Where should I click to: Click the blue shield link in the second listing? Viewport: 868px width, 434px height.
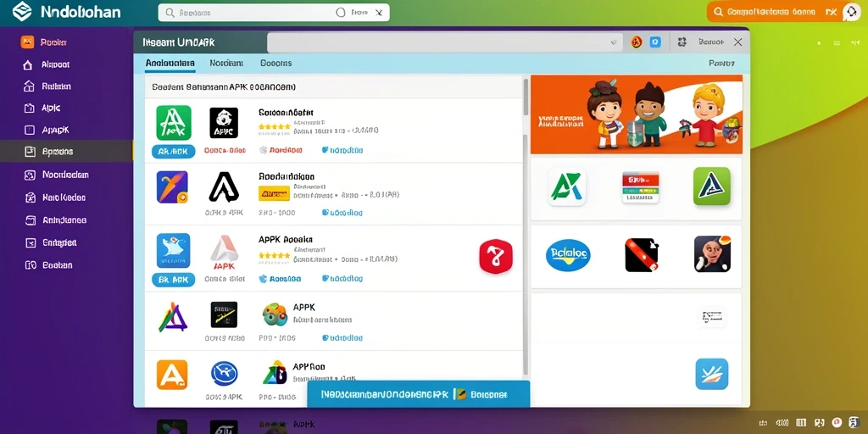[342, 213]
